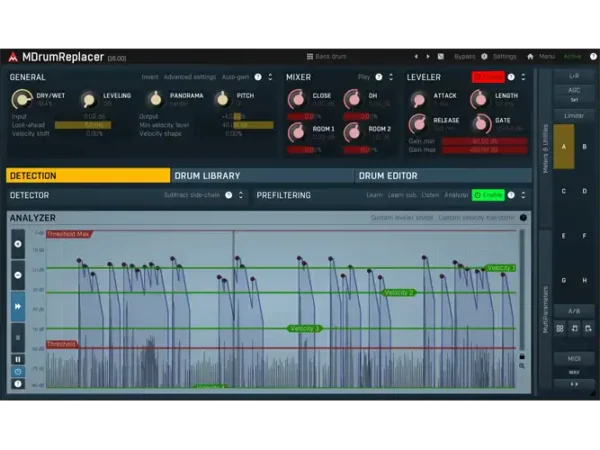Click analyzer fast-forward speed icon

(18, 306)
